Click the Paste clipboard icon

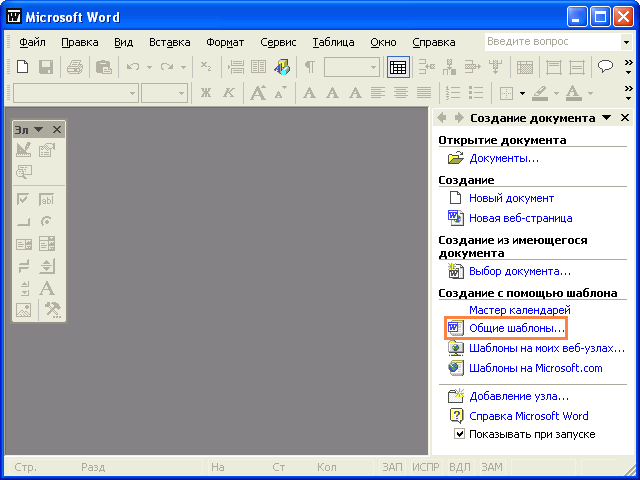coord(104,67)
